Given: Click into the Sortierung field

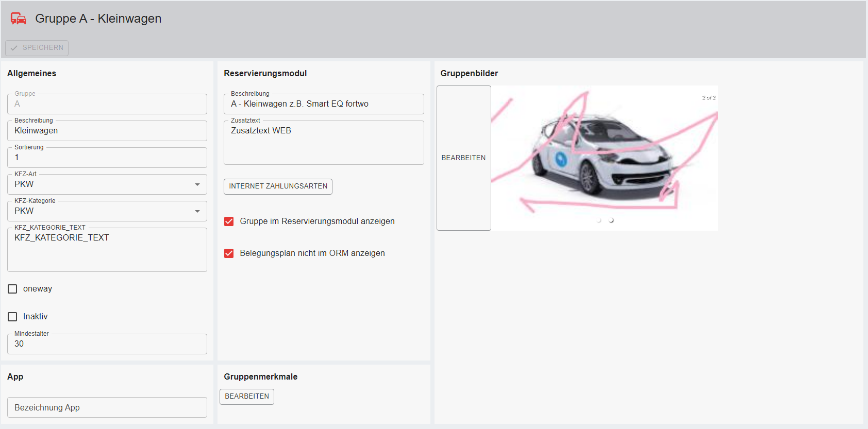Looking at the screenshot, I should coord(107,158).
